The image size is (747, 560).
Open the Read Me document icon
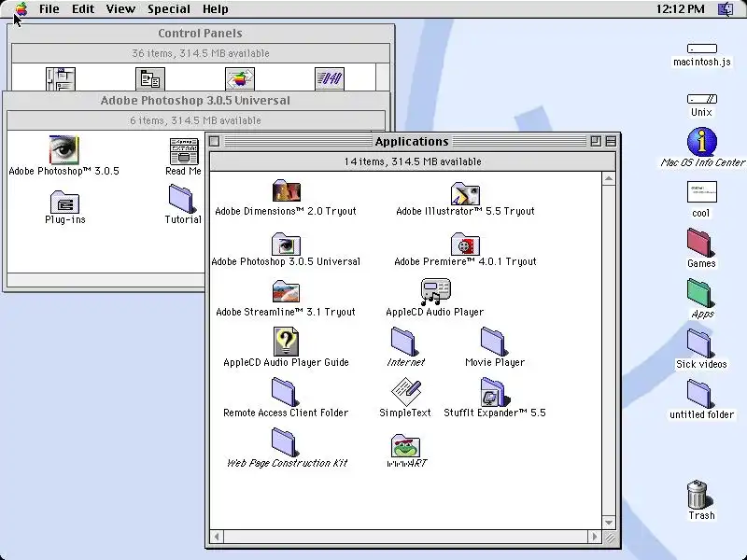pos(184,151)
